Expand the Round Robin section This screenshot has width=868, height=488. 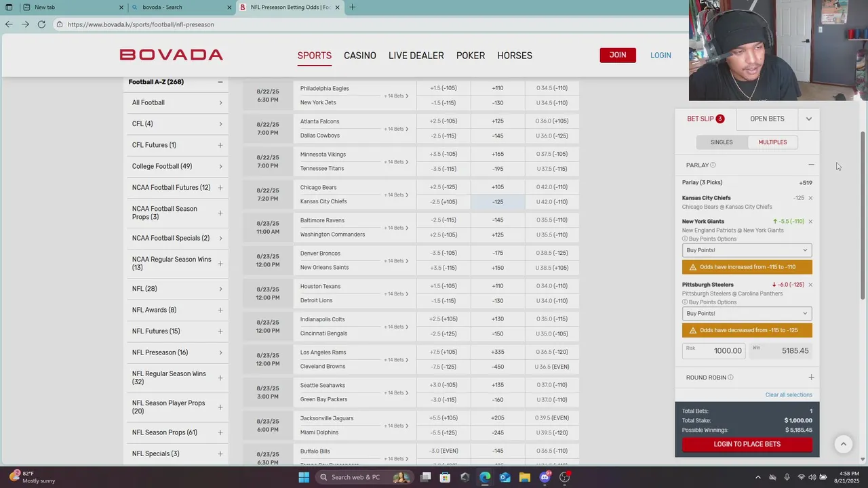(x=811, y=378)
